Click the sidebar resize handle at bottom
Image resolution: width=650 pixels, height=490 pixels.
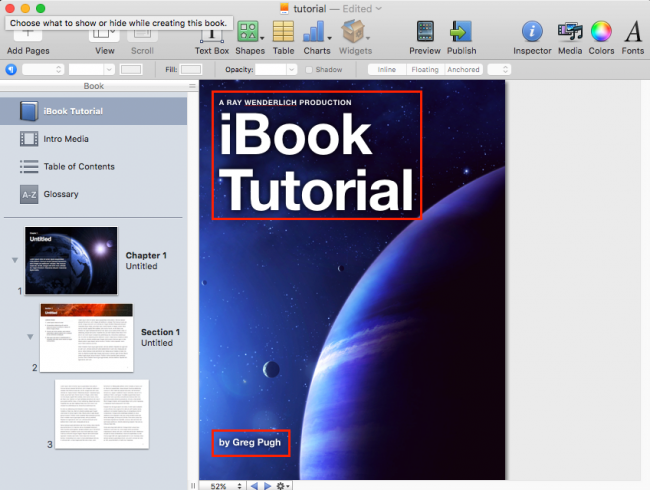[193, 485]
